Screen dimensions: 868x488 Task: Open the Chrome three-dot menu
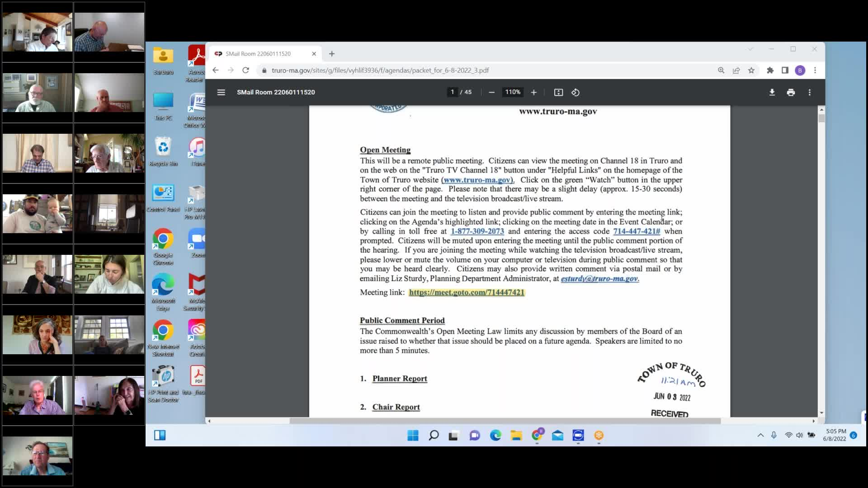point(815,70)
